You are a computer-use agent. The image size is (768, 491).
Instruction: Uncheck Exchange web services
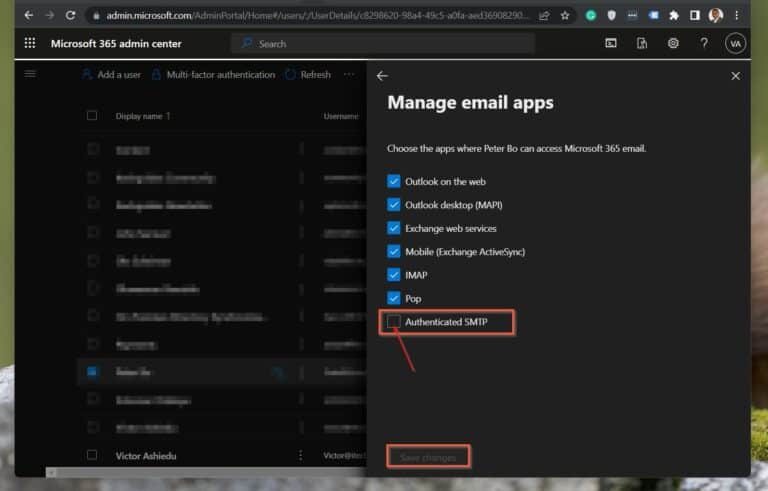tap(393, 228)
